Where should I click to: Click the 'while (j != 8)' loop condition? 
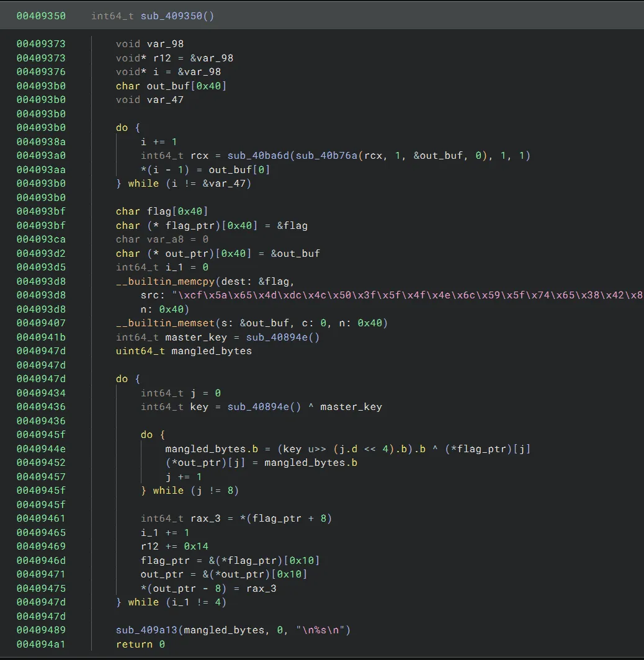pos(196,491)
